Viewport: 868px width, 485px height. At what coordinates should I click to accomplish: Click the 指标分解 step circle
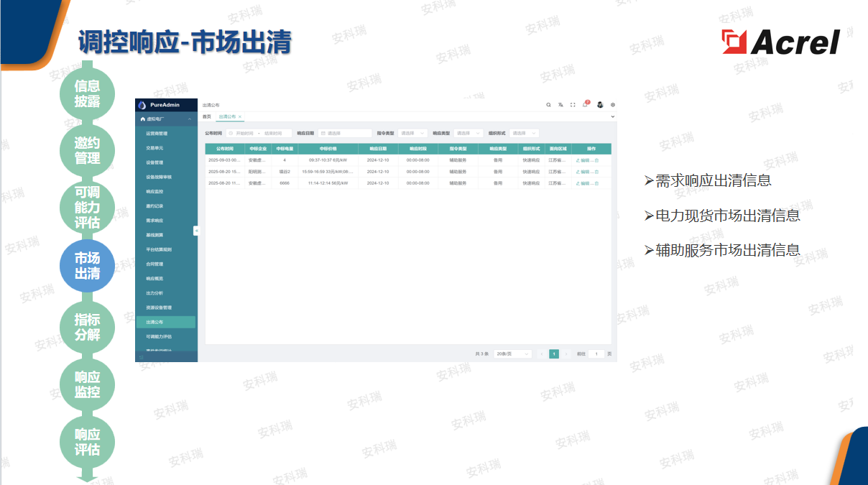87,327
